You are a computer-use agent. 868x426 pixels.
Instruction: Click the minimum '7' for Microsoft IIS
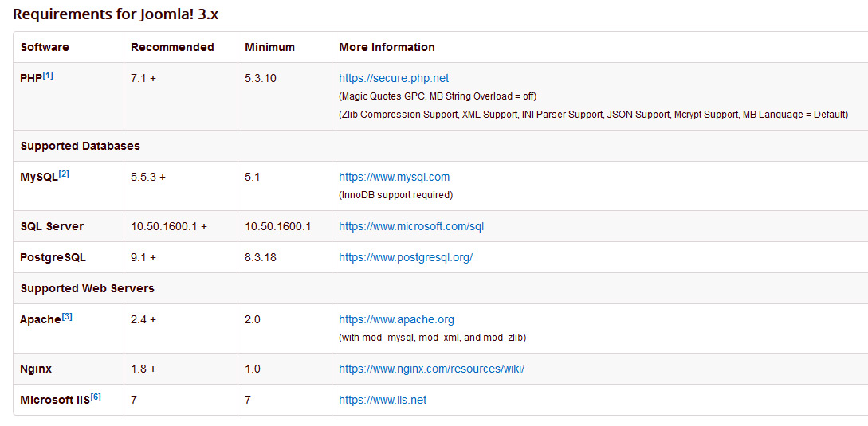247,400
